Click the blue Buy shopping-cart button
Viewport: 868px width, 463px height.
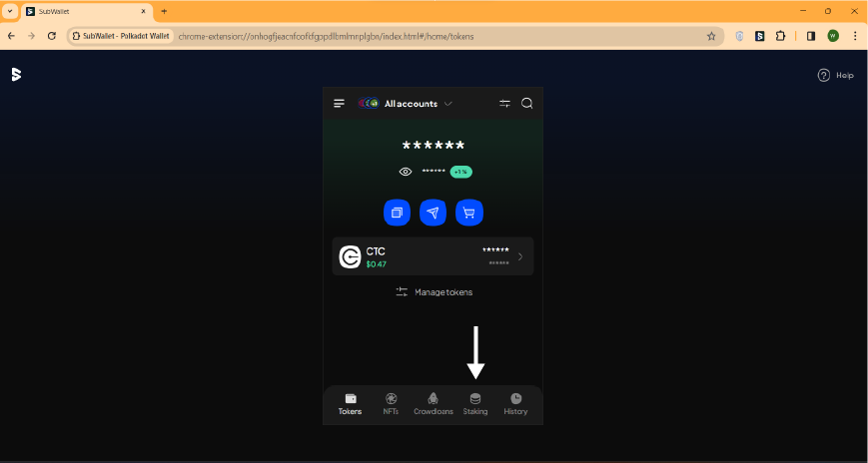coord(468,213)
